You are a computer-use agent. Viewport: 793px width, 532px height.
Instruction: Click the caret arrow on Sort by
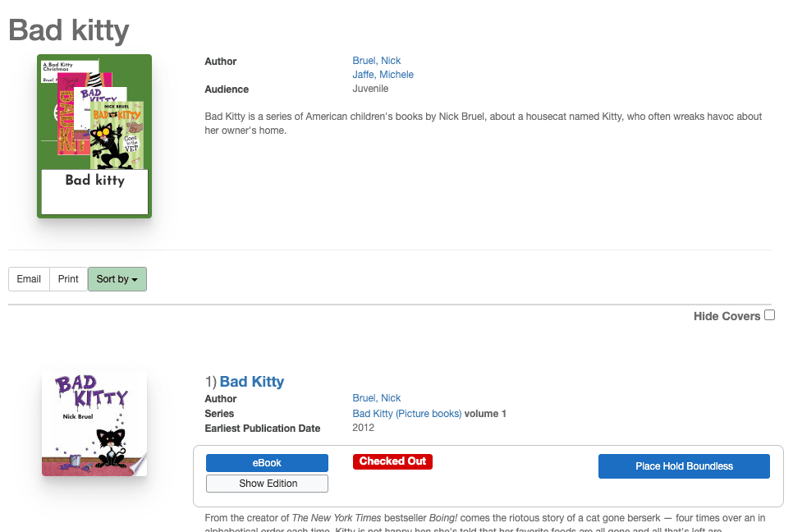coord(135,280)
